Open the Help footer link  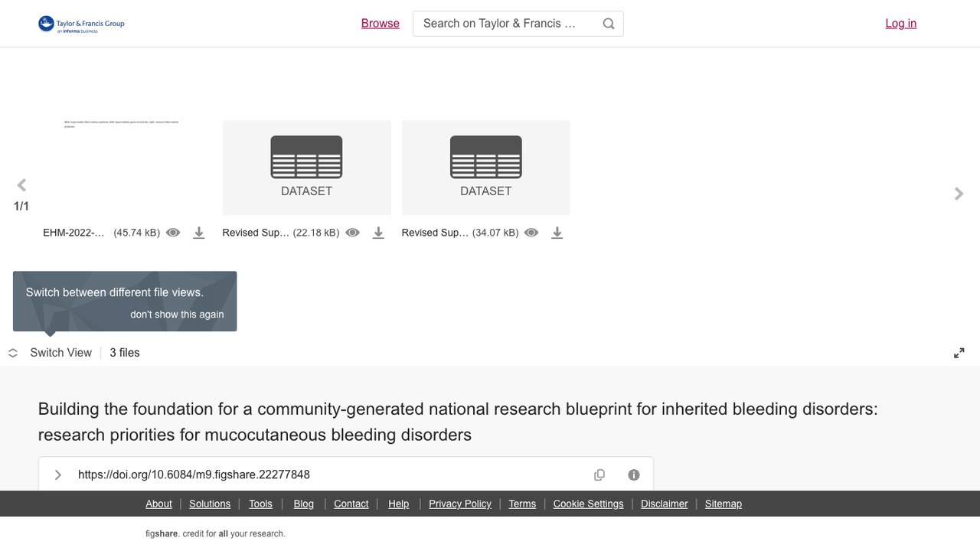pos(399,504)
